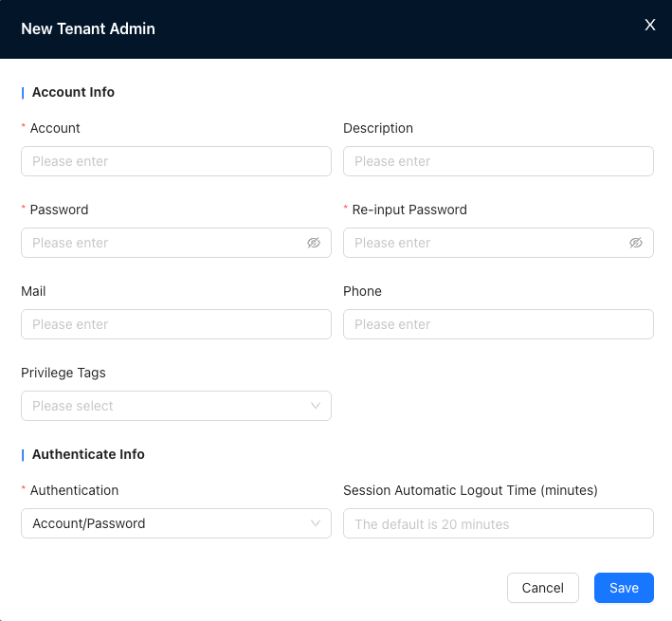The image size is (672, 621).
Task: Select the Mail input box
Action: pos(176,324)
